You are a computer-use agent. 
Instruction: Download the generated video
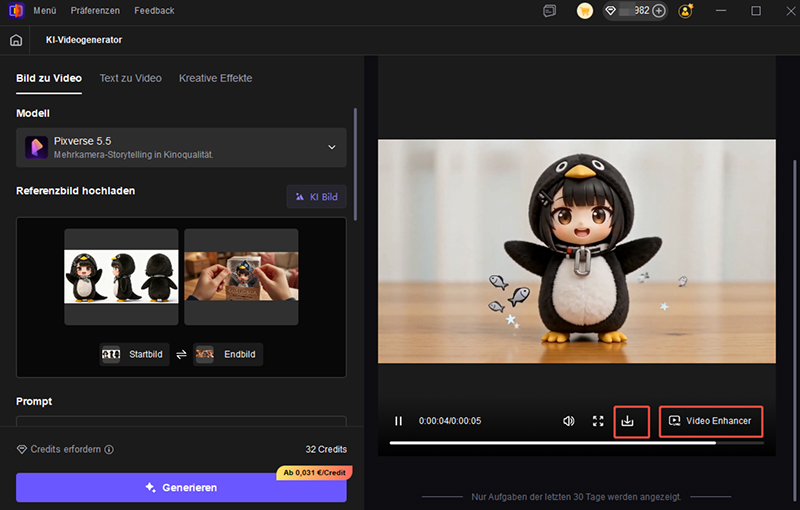tap(628, 421)
